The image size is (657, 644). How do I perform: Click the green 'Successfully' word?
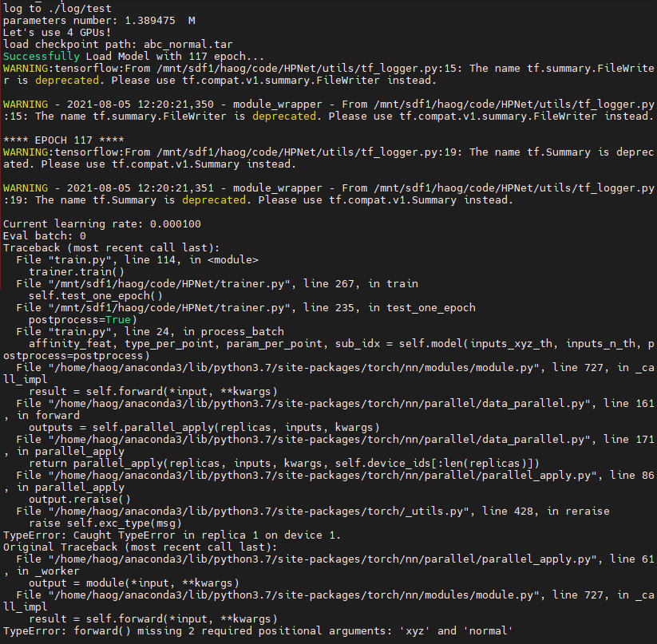pos(41,57)
